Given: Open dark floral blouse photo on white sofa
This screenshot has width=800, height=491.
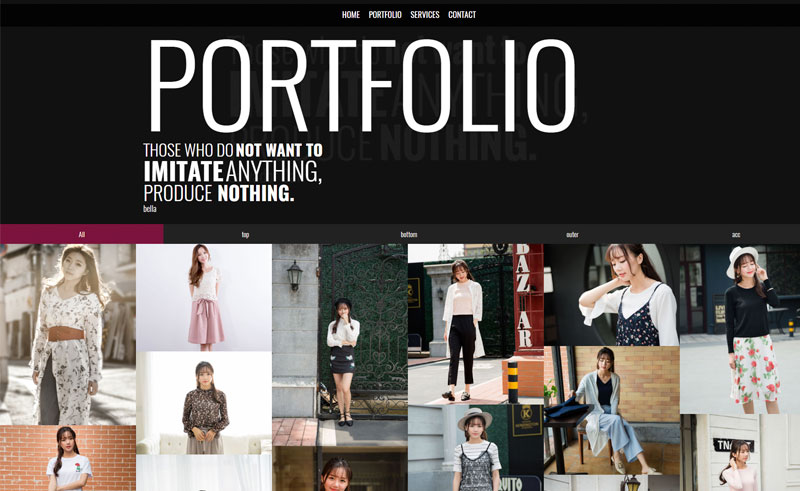Looking at the screenshot, I should 204,403.
